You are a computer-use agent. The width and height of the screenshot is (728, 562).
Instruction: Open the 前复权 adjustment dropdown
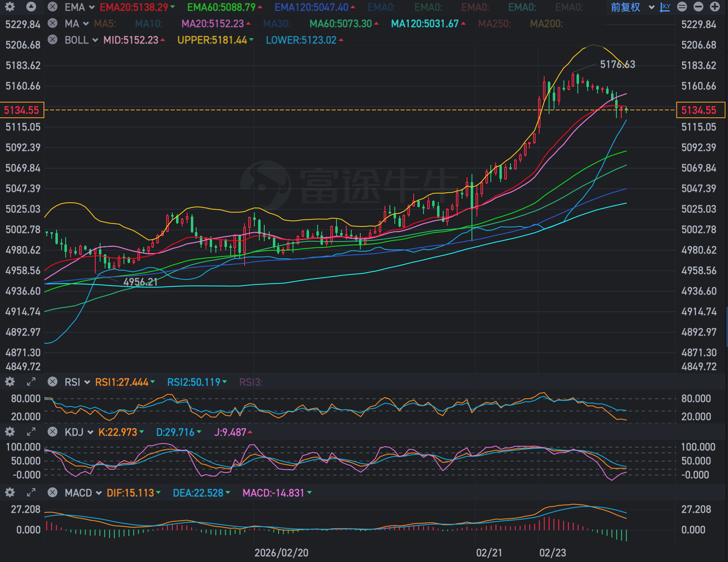(x=632, y=7)
